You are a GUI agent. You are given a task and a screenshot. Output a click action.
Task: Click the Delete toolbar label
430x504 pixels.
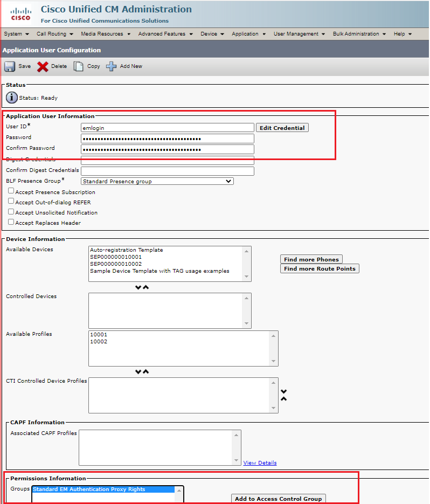(59, 66)
